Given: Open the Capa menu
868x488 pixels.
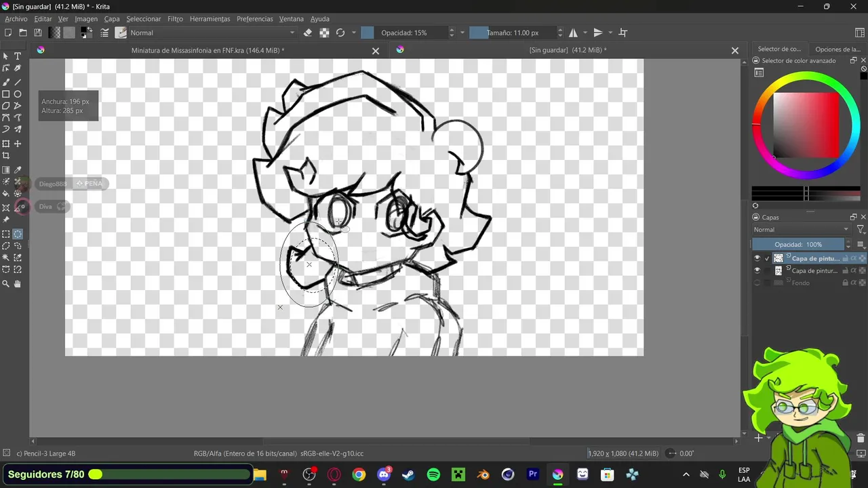Looking at the screenshot, I should pyautogui.click(x=112, y=19).
